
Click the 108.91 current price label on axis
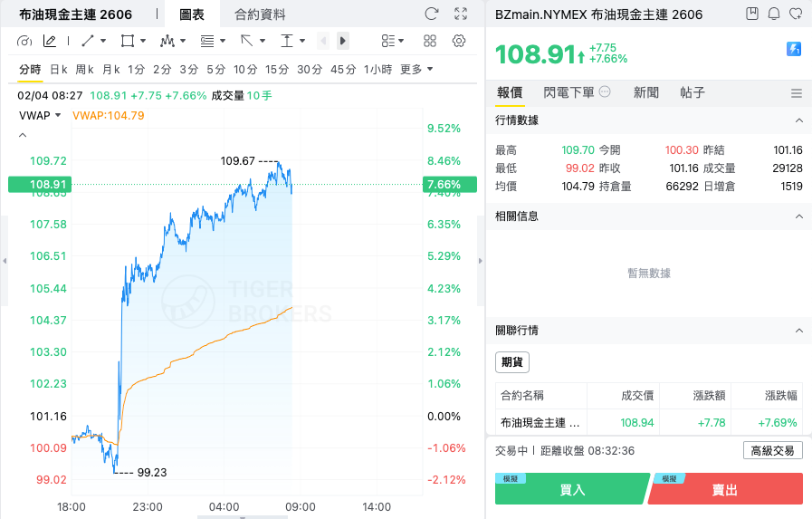click(x=40, y=185)
